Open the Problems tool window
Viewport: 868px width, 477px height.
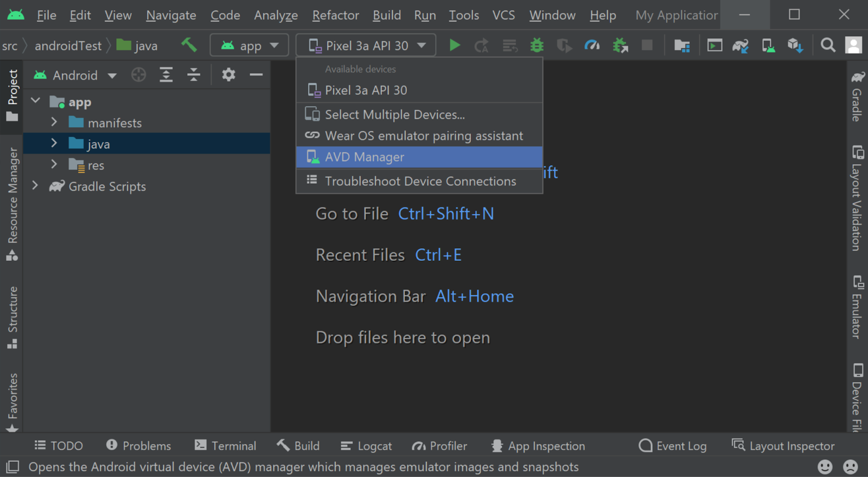point(139,446)
